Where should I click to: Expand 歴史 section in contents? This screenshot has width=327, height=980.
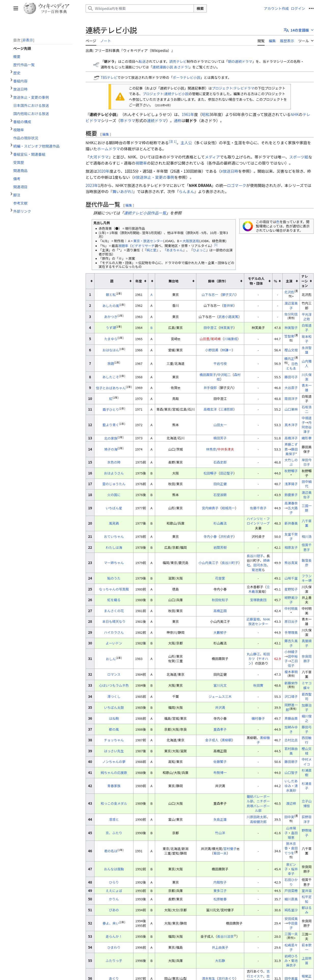pos(11,72)
